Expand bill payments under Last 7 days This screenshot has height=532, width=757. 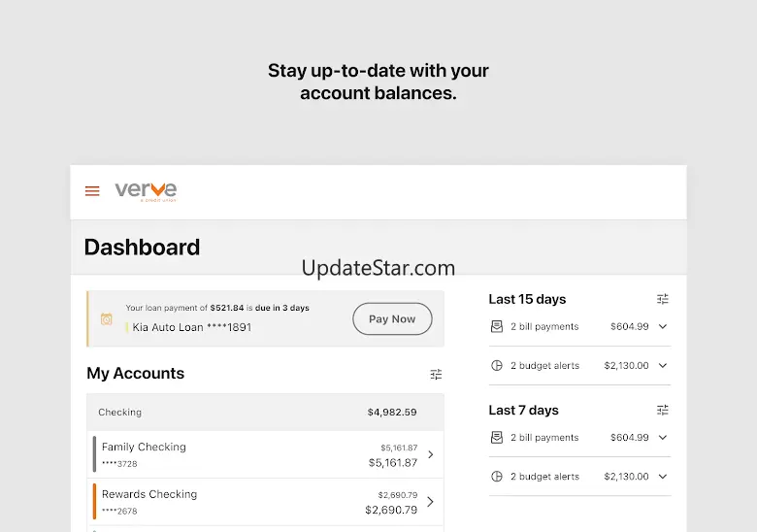click(663, 438)
